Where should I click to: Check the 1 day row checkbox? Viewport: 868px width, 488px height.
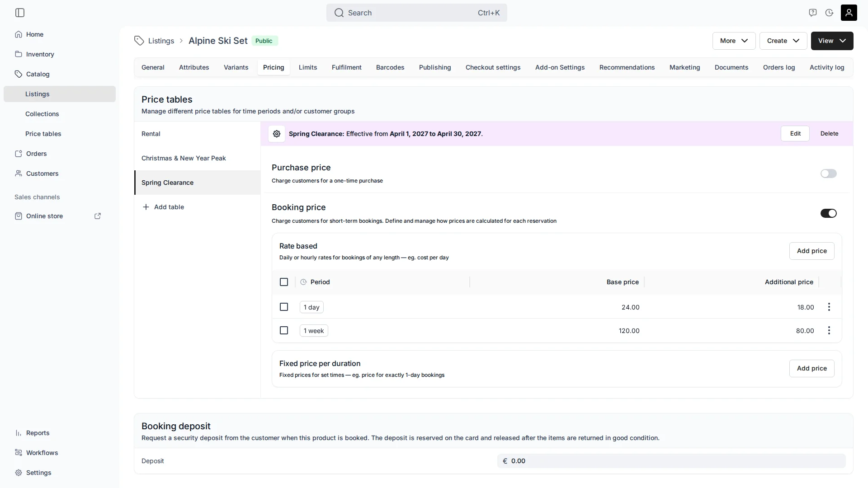click(284, 307)
